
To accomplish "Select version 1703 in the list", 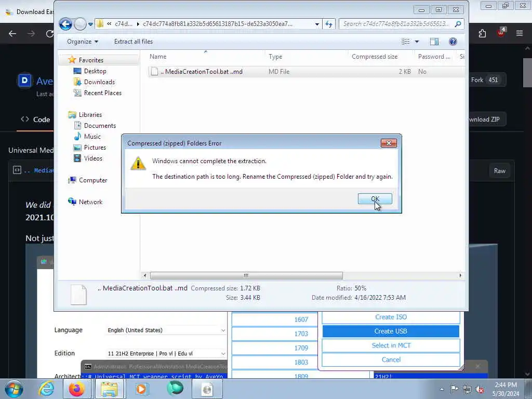I will [x=274, y=334].
